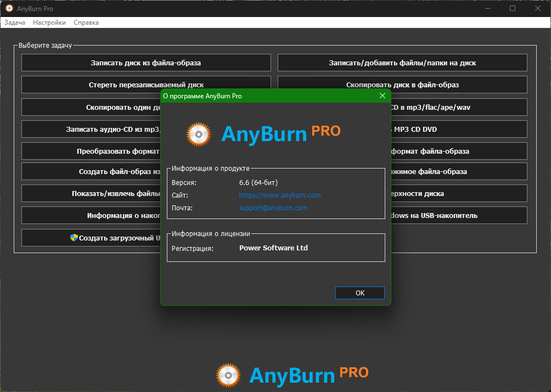This screenshot has height=392, width=551.
Task: Click Записать/добавить файлы/папки на диск button
Action: (x=402, y=63)
